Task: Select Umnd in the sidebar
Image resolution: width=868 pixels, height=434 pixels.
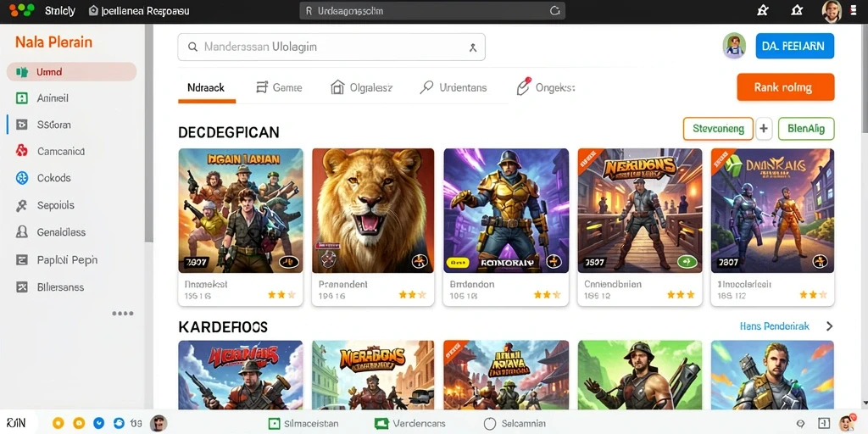Action: (71, 72)
